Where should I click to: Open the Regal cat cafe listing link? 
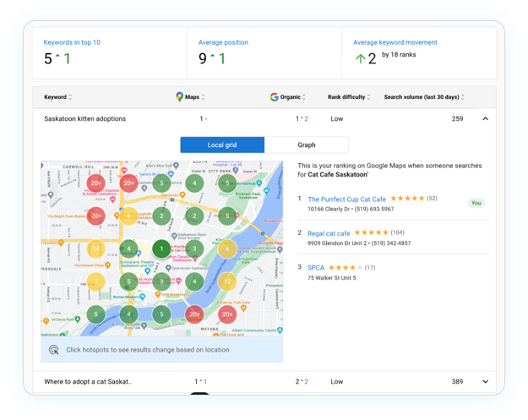(x=329, y=232)
